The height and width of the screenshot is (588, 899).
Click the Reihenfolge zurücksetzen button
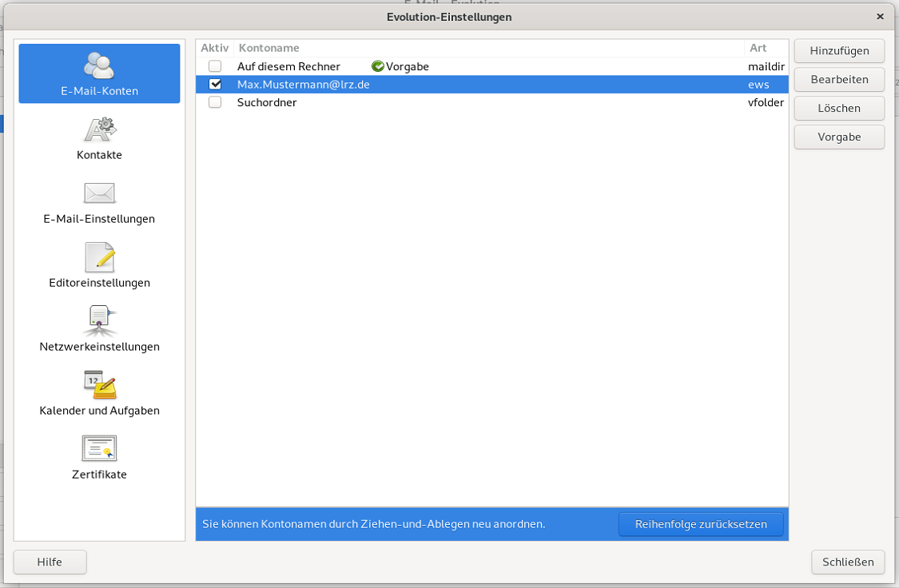pos(701,524)
